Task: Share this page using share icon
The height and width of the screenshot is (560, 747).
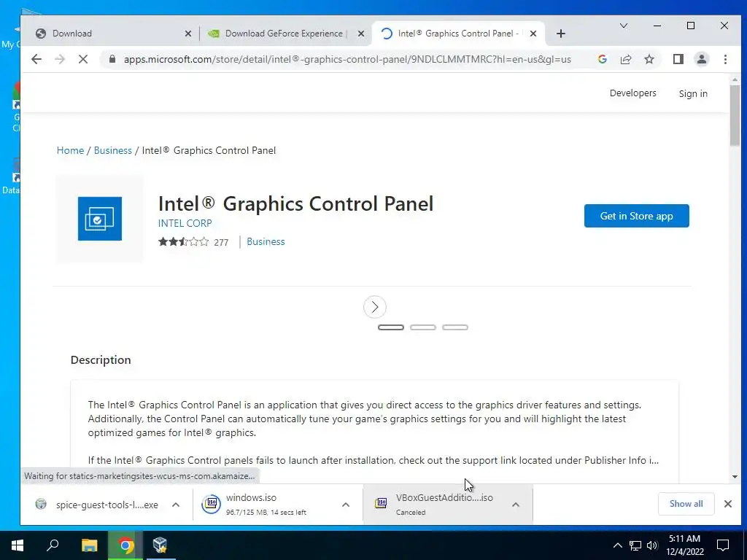Action: pyautogui.click(x=625, y=59)
